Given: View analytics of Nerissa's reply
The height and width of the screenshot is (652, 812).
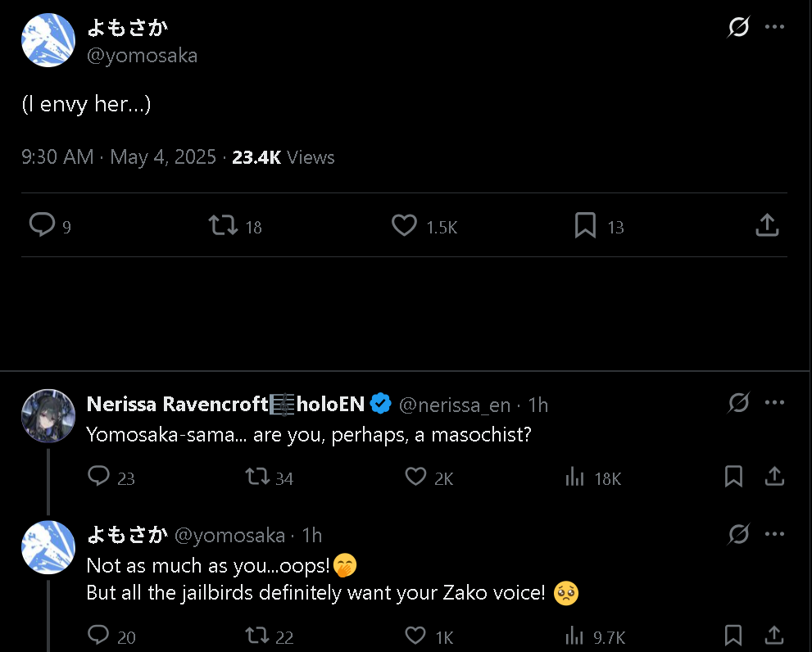Looking at the screenshot, I should pyautogui.click(x=574, y=477).
